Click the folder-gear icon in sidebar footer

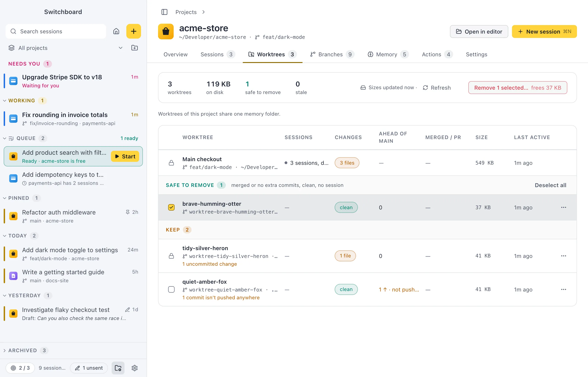pyautogui.click(x=118, y=368)
